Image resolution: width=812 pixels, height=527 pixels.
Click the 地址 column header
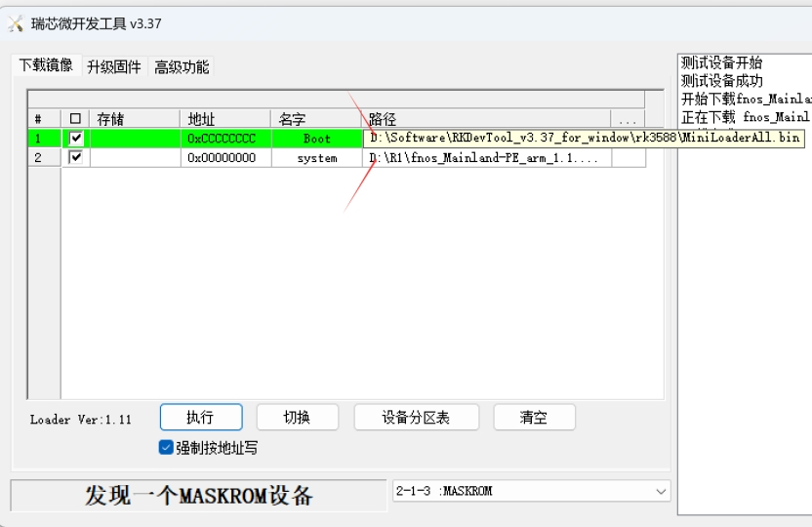click(223, 120)
